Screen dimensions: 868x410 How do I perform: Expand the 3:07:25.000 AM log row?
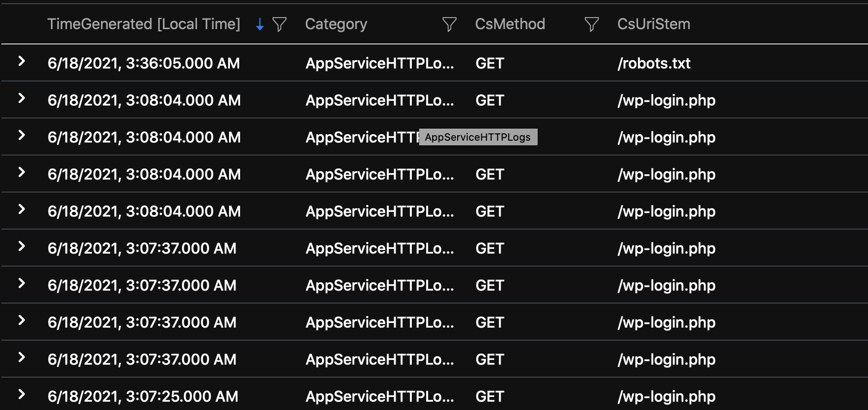click(x=21, y=394)
